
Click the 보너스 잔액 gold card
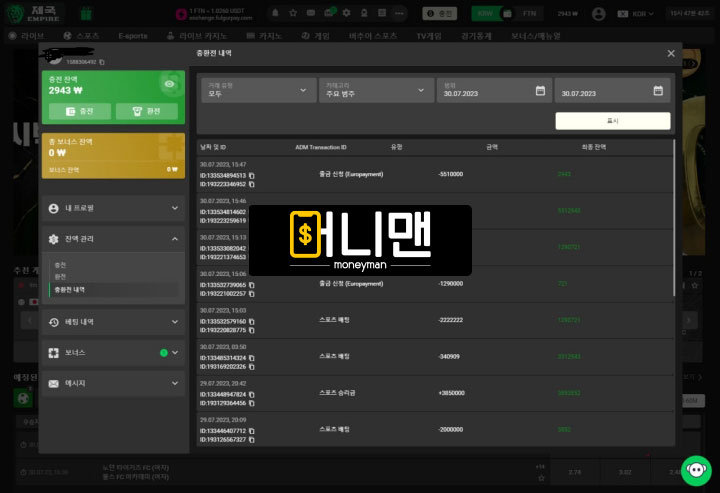pyautogui.click(x=113, y=156)
